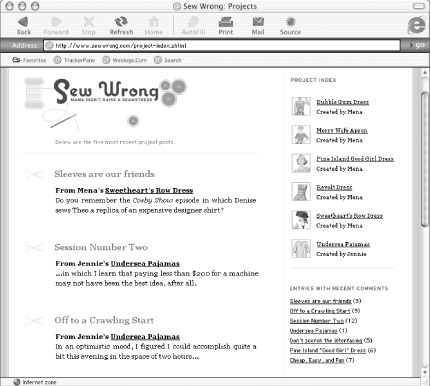Open 'Session Number Two' comments link

[x=317, y=321]
